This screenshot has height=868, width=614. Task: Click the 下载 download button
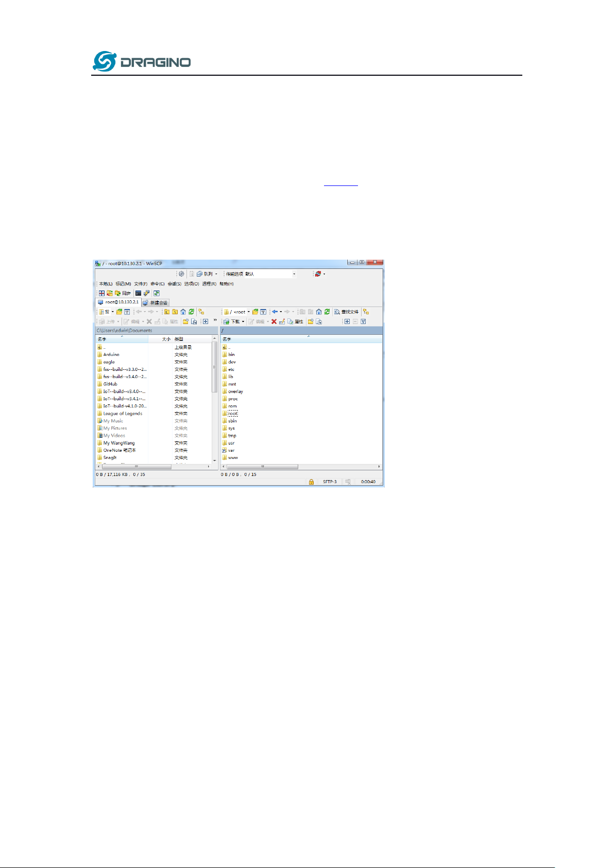[x=232, y=321]
